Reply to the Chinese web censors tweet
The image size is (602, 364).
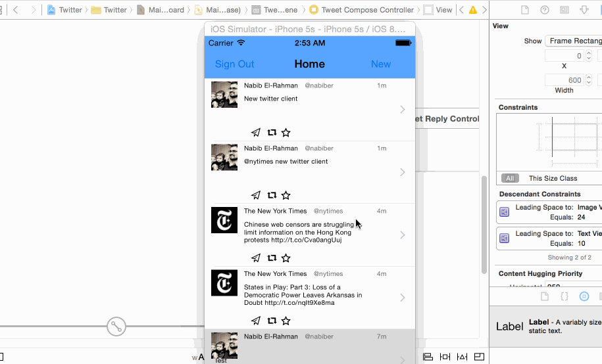pos(256,258)
